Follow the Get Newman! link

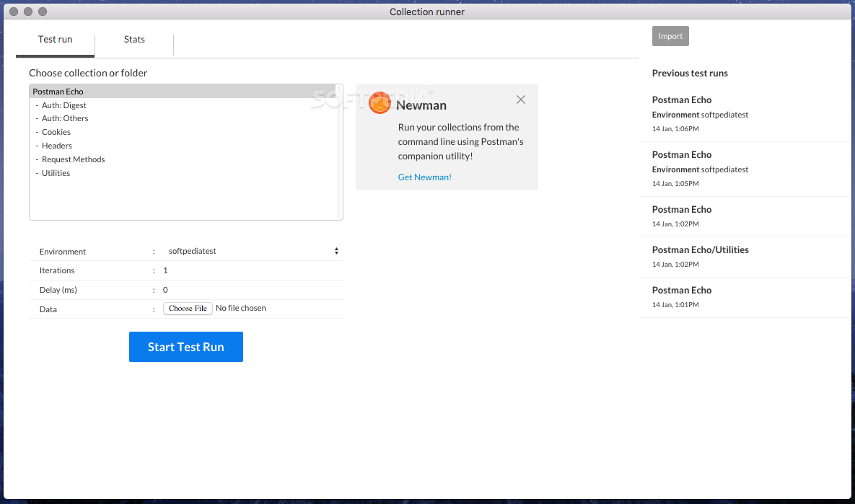click(424, 177)
